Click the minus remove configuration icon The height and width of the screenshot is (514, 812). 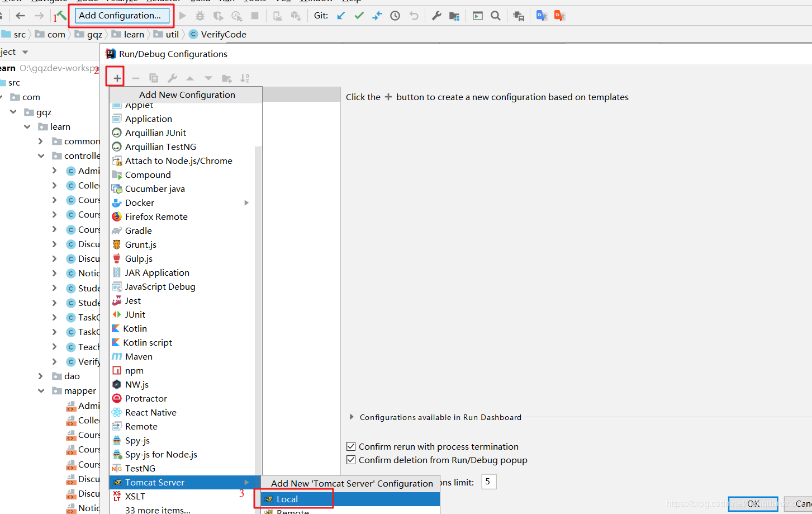click(135, 78)
